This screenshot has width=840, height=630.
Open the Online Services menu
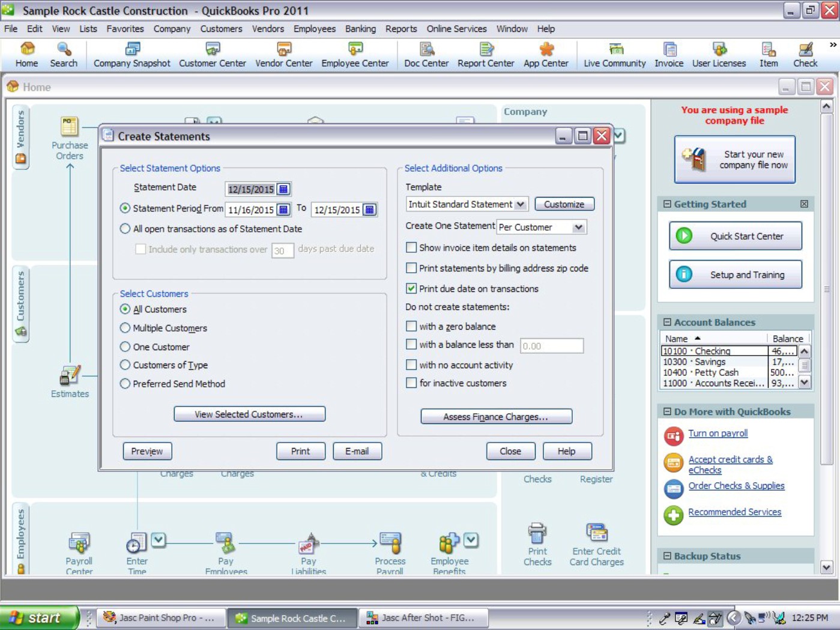pyautogui.click(x=456, y=29)
